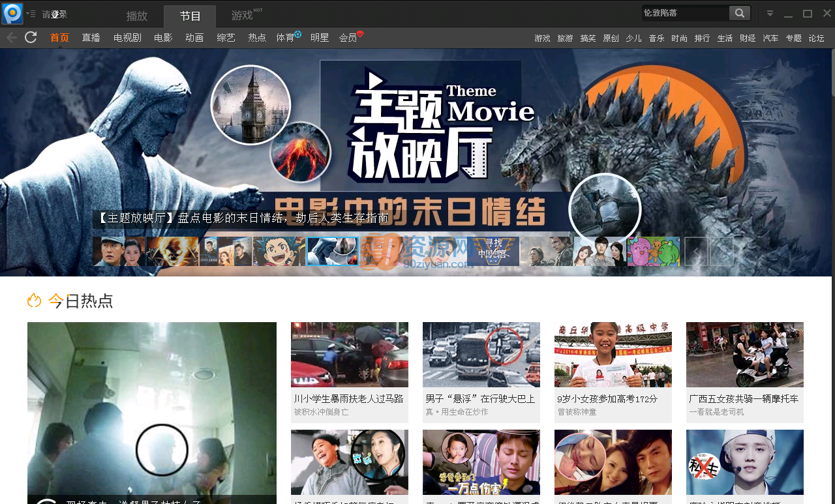This screenshot has width=835, height=504.
Task: Open the 综艺 channel
Action: [226, 38]
